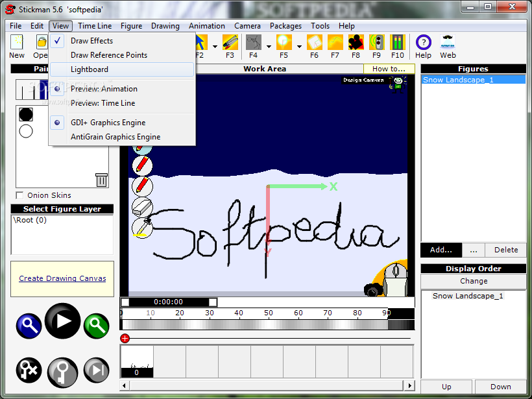Click the filmstrip scroll right arrow
532x399 pixels.
click(x=410, y=385)
